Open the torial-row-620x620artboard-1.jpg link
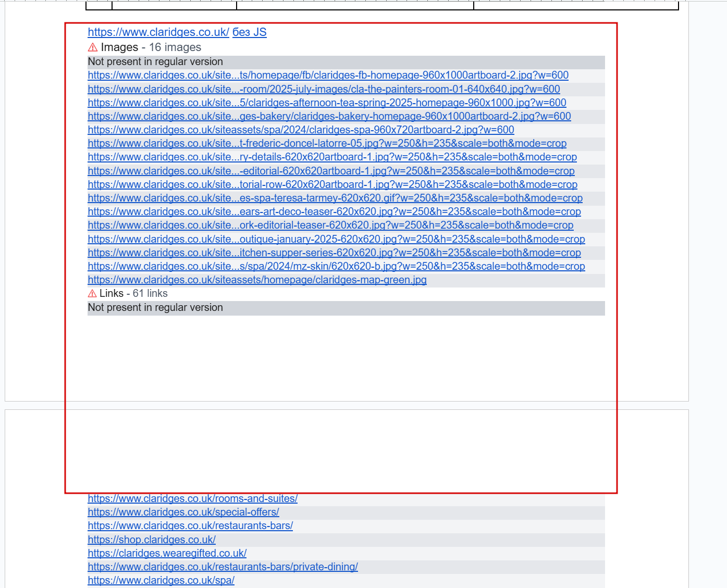Viewport: 727px width, 588px height. click(332, 185)
